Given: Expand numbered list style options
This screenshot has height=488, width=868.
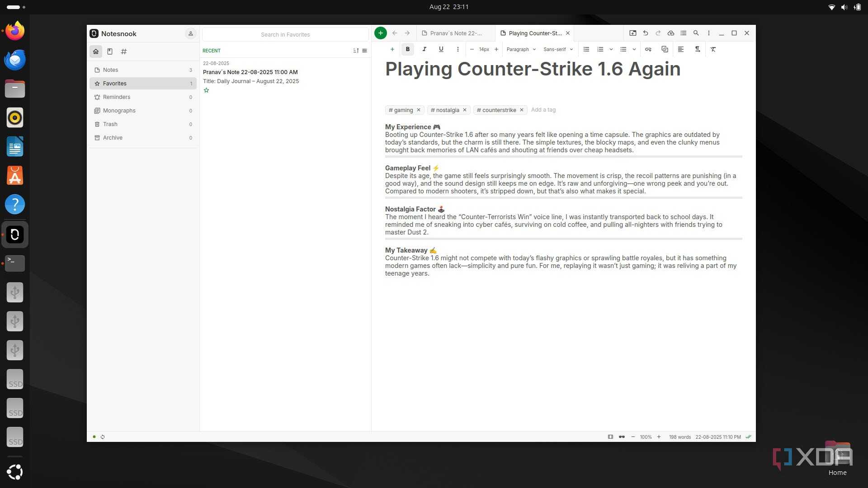Looking at the screenshot, I should pyautogui.click(x=611, y=49).
